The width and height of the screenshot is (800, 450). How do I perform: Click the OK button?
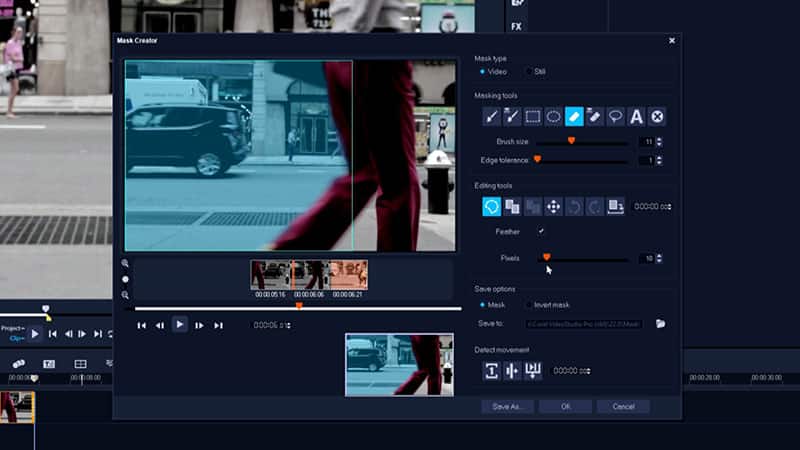(565, 407)
